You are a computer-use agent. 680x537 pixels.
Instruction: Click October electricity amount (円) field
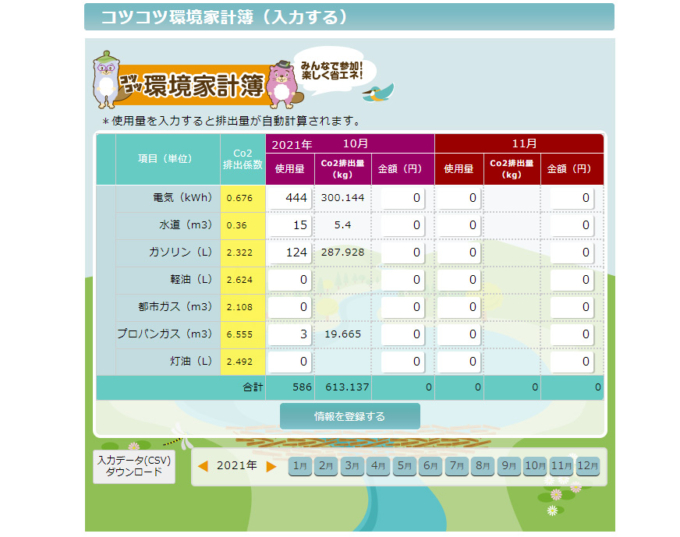point(403,198)
